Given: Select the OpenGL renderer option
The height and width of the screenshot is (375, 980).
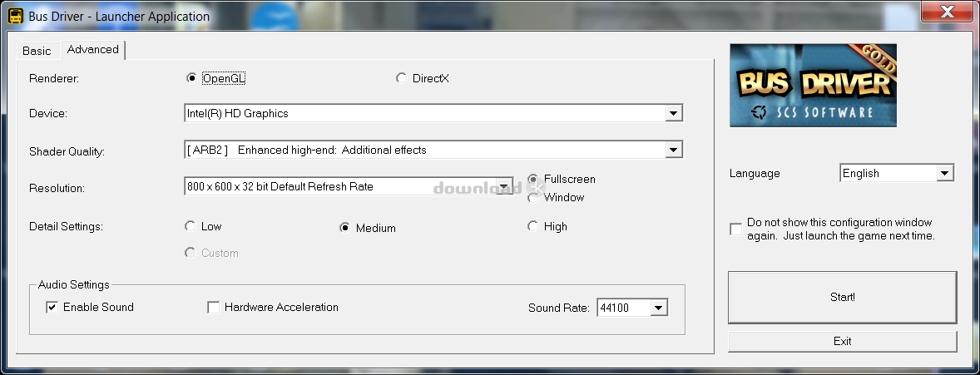Looking at the screenshot, I should (x=192, y=78).
